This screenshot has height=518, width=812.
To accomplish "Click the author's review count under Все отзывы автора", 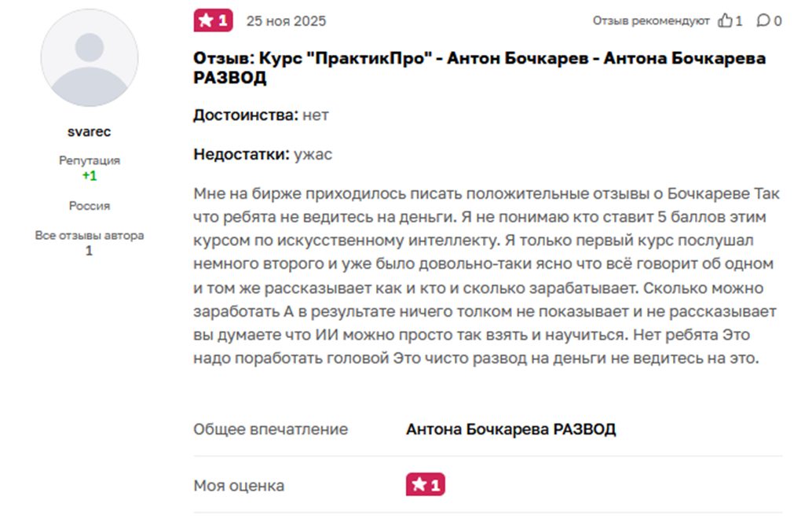I will 89,251.
